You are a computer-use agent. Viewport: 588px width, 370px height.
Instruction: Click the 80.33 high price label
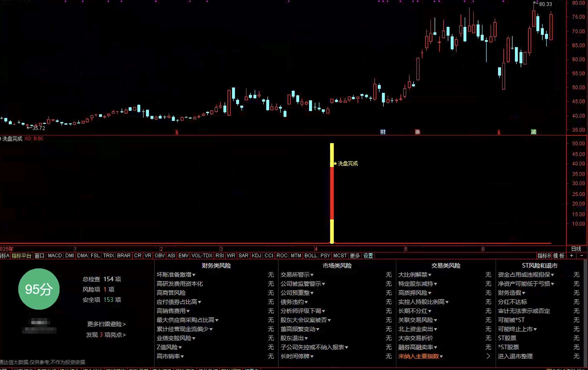pyautogui.click(x=545, y=4)
